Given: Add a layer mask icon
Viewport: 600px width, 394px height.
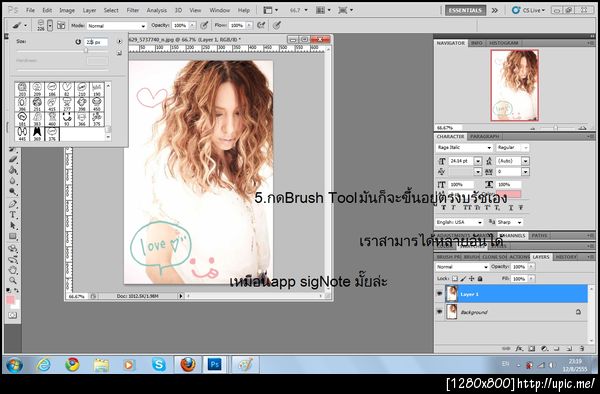Looking at the screenshot, I should point(532,348).
